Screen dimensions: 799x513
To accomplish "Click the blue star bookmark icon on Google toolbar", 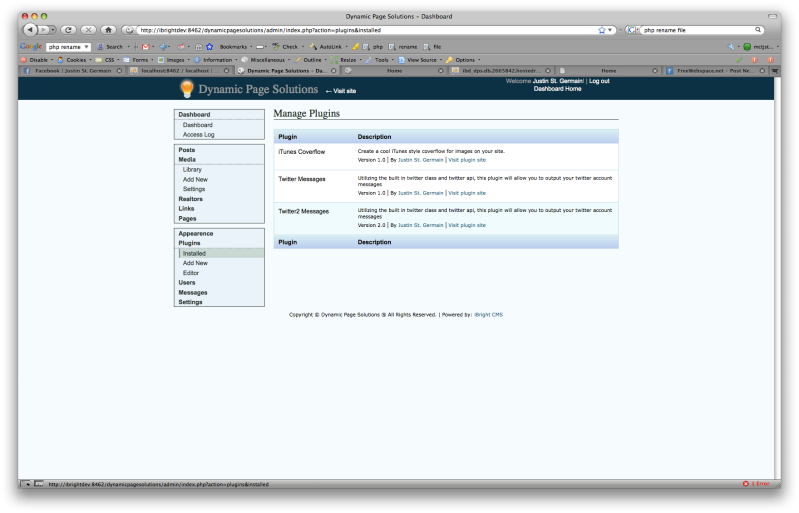I will tap(209, 47).
